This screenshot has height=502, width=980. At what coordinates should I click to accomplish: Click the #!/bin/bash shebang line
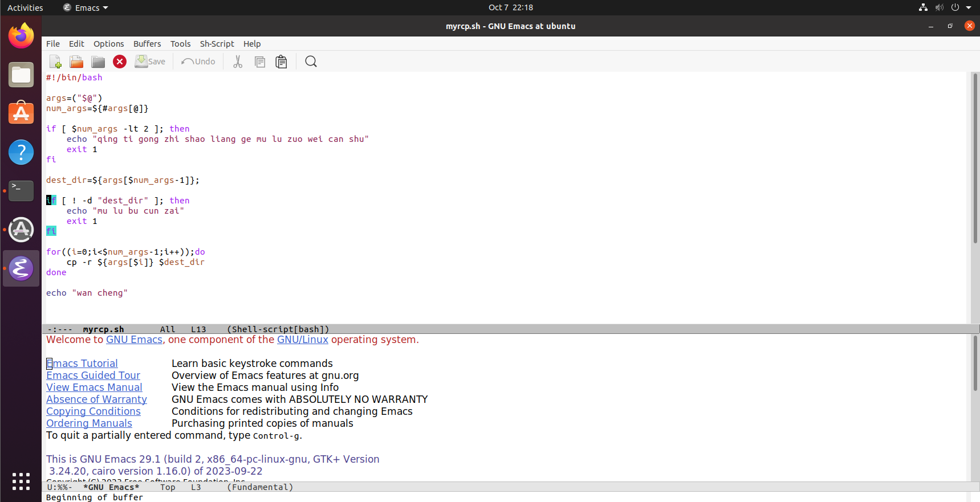74,77
